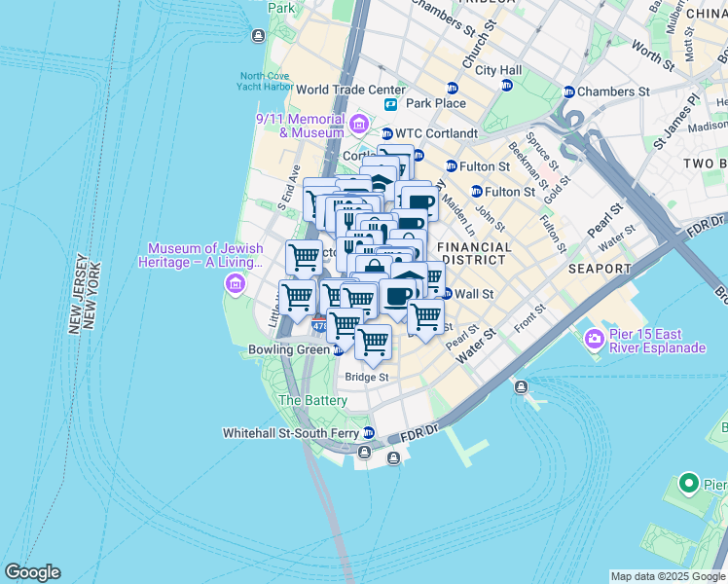Click coffee cup marker west of Wall St station
The image size is (728, 584).
(x=398, y=298)
